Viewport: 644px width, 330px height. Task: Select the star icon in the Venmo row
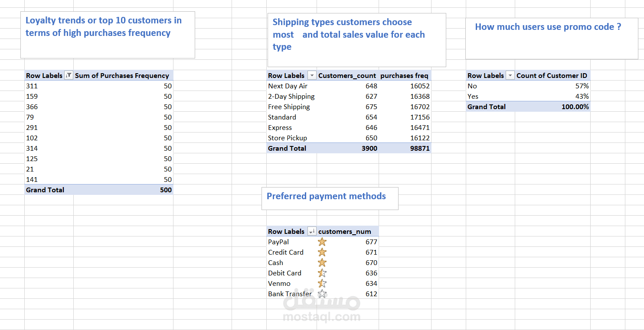(x=322, y=283)
